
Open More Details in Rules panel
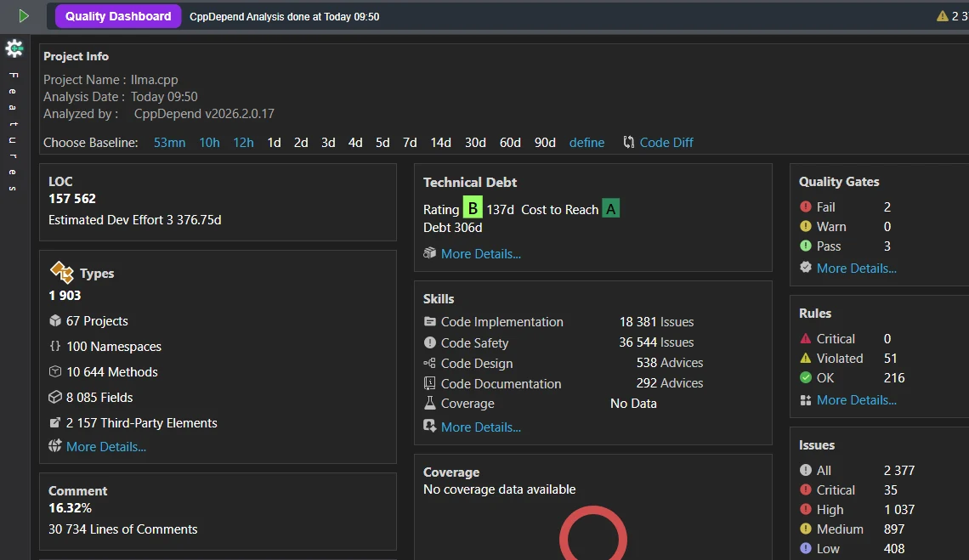[857, 400]
